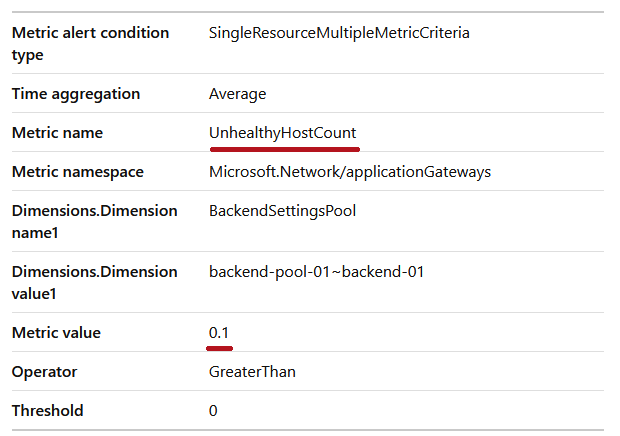Click the 'Dimensions.Dimension name1' label

[x=95, y=222]
